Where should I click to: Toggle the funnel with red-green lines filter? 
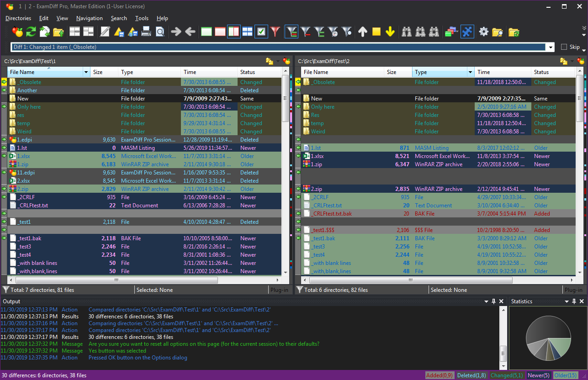pos(291,32)
